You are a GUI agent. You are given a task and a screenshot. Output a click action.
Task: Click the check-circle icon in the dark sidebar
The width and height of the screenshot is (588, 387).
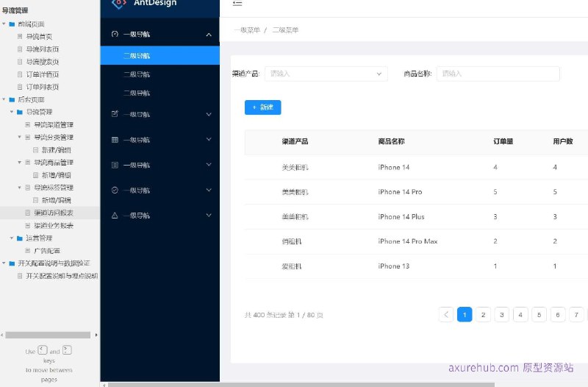pyautogui.click(x=115, y=190)
